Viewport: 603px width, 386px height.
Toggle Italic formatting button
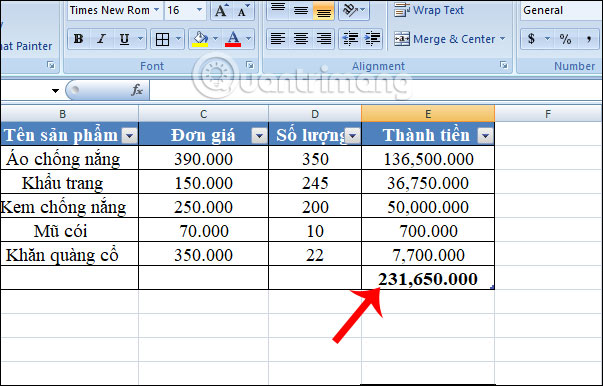pos(102,39)
